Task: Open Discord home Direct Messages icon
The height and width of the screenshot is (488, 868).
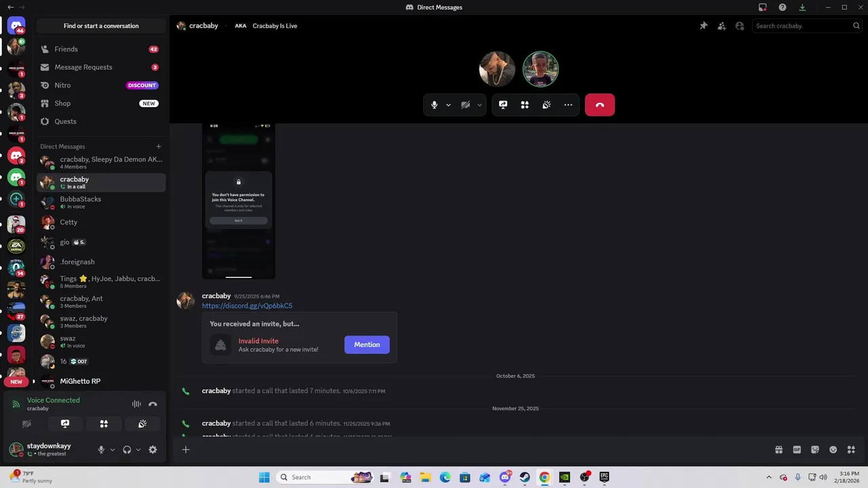Action: coord(16,26)
